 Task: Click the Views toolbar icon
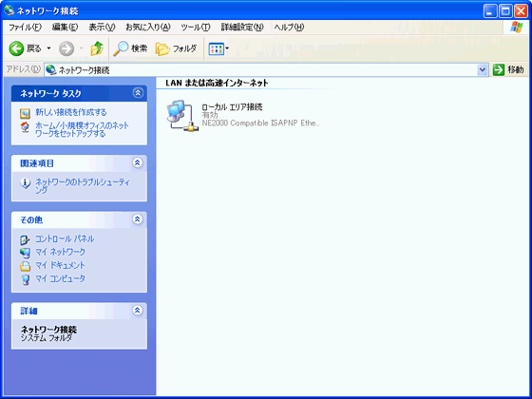coord(217,48)
